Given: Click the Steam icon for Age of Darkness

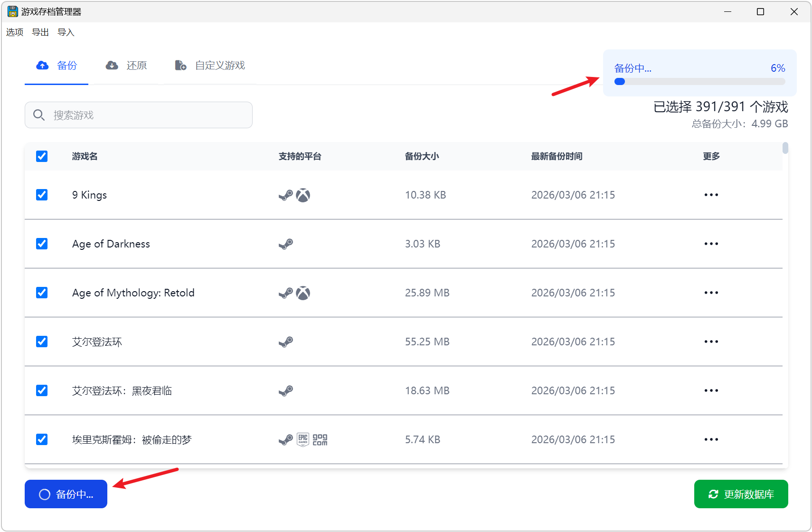Looking at the screenshot, I should pyautogui.click(x=286, y=244).
